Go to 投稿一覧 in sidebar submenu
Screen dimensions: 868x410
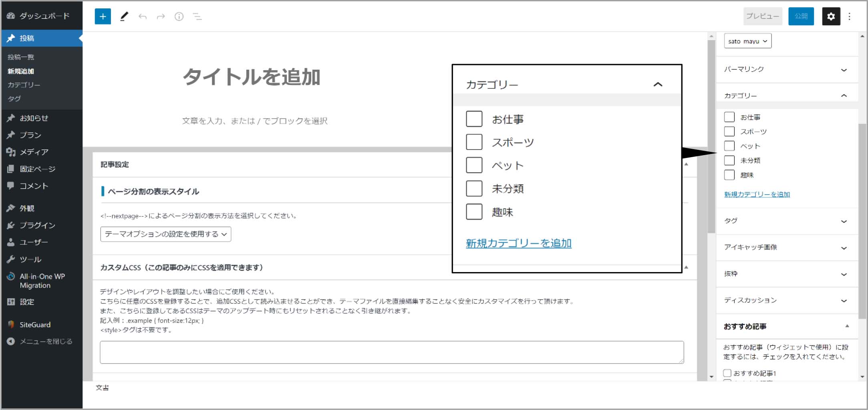tap(21, 57)
